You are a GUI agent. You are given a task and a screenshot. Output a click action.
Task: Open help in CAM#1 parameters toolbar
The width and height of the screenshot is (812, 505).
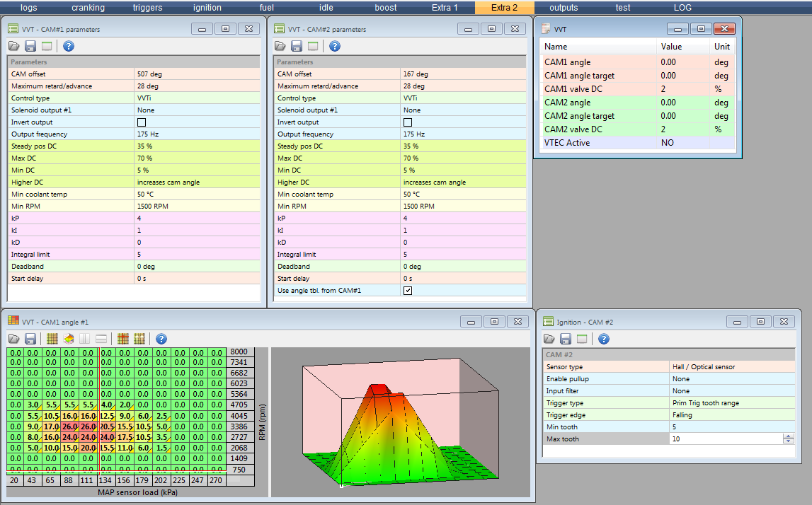(x=69, y=46)
